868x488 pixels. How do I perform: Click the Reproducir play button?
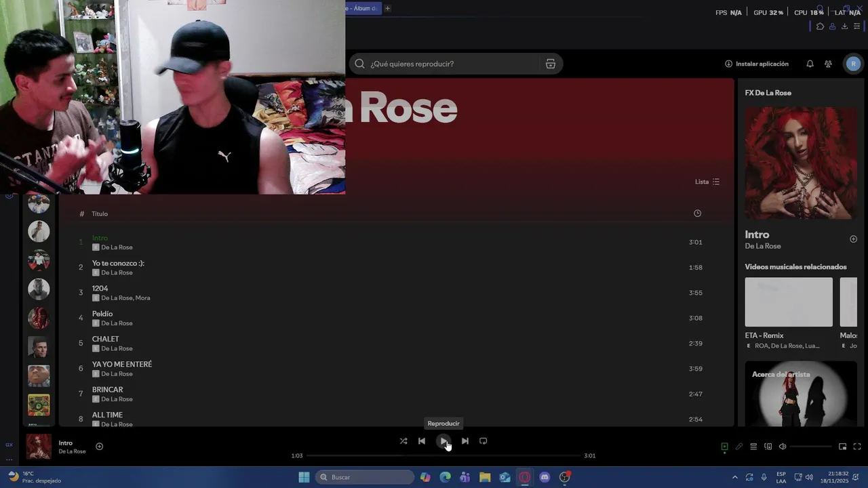[443, 441]
